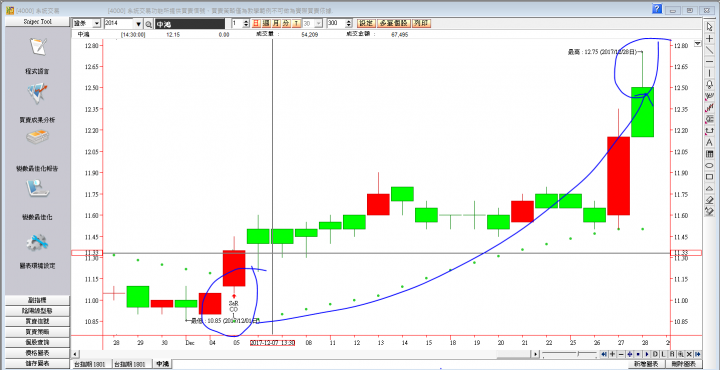Screen dimensions: 720x370
Task: Switch to the first 台指期1801 chart tab
Action: pyautogui.click(x=92, y=364)
